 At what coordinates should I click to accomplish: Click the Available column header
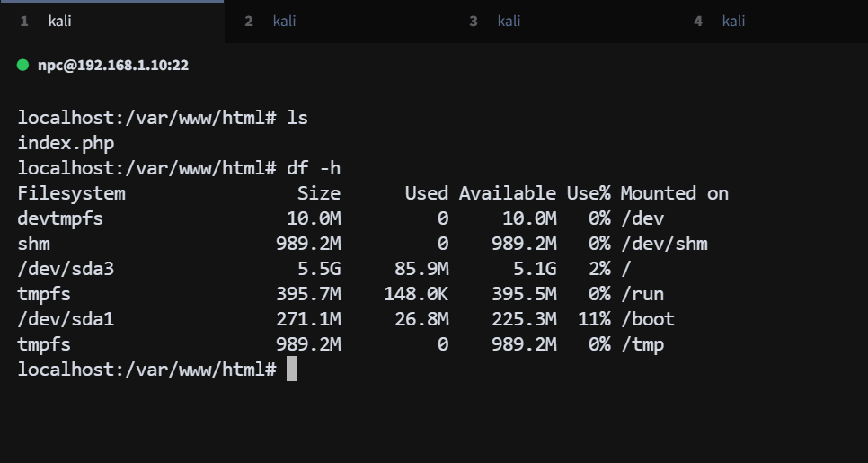click(508, 192)
